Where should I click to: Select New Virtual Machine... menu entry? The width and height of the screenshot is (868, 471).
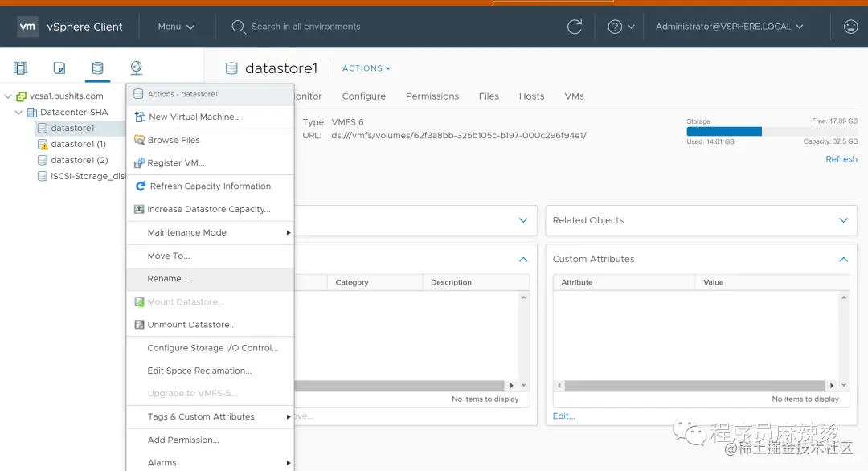[x=211, y=117]
